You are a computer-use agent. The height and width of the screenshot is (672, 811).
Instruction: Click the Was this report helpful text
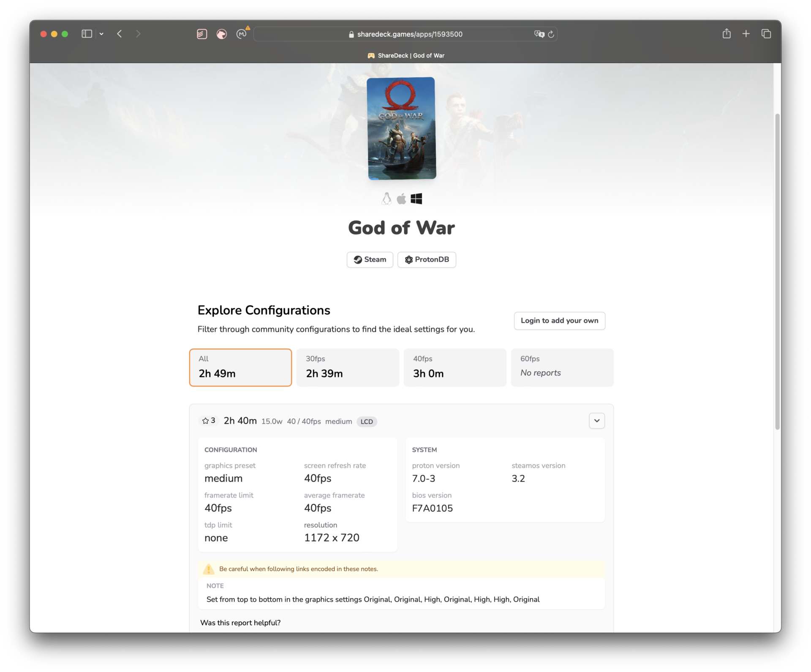240,623
